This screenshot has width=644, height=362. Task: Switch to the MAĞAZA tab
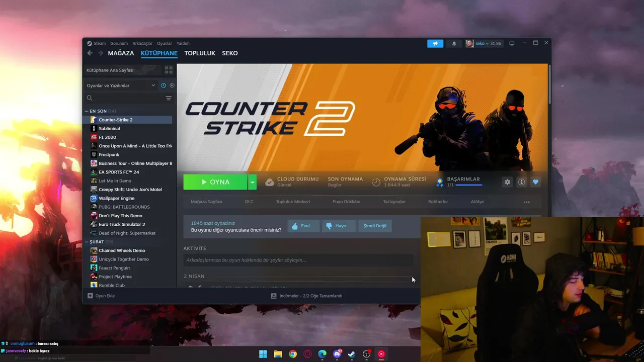point(121,53)
